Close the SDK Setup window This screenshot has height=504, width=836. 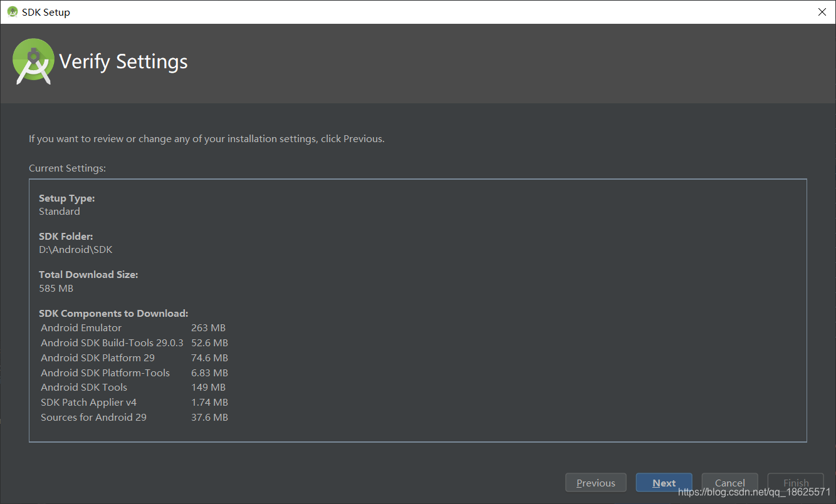(x=822, y=12)
